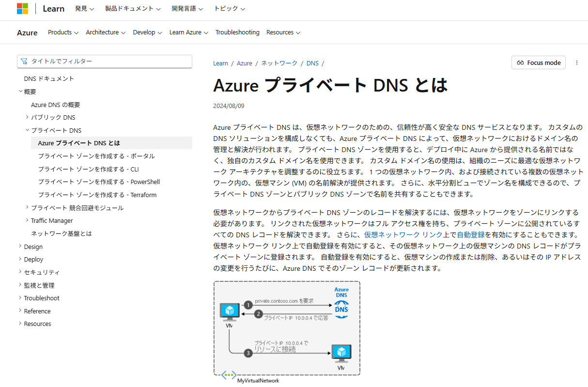Open the Resources menu in Azure bar
Viewport: 588px width, 387px height.
pyautogui.click(x=283, y=32)
